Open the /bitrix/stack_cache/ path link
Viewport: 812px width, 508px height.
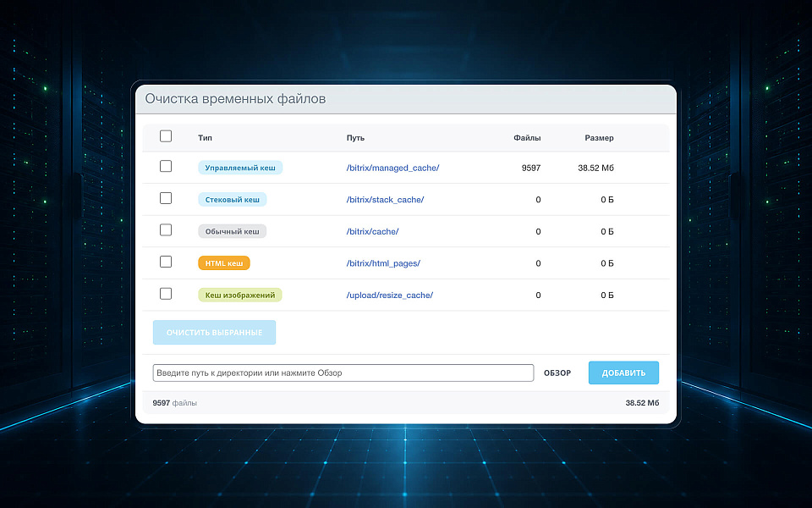pyautogui.click(x=385, y=200)
